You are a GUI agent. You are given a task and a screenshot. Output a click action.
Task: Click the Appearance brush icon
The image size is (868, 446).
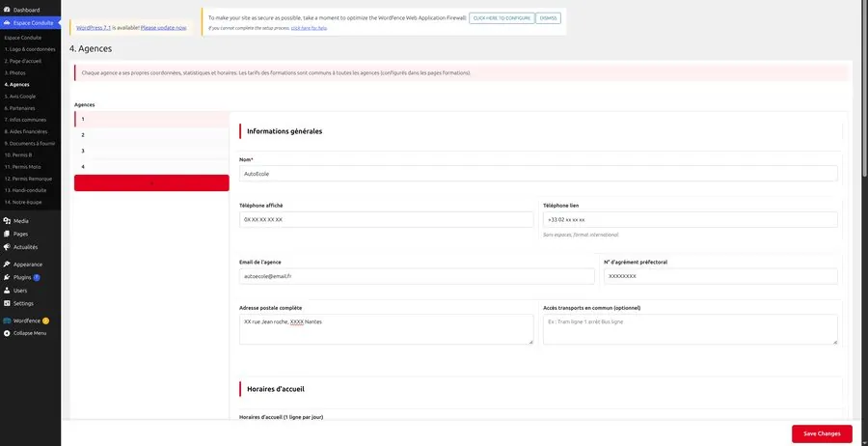[7, 265]
